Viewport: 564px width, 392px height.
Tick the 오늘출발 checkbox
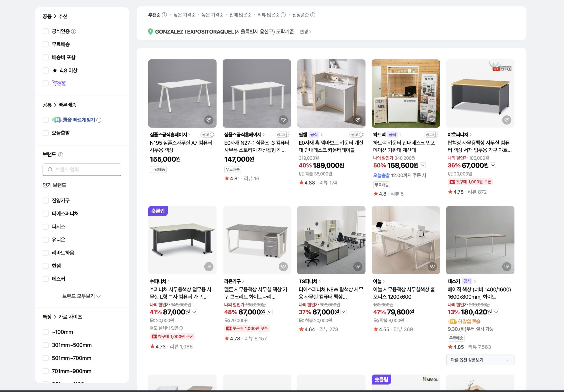46,133
